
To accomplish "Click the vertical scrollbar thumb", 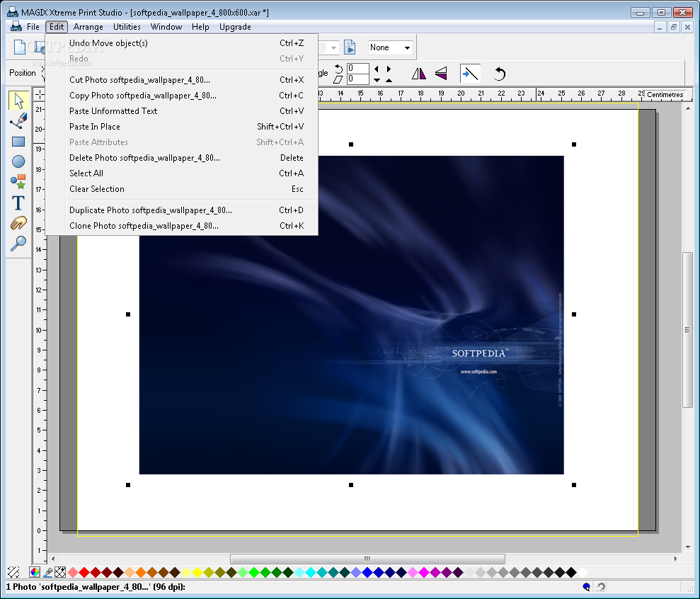I will coord(687,330).
